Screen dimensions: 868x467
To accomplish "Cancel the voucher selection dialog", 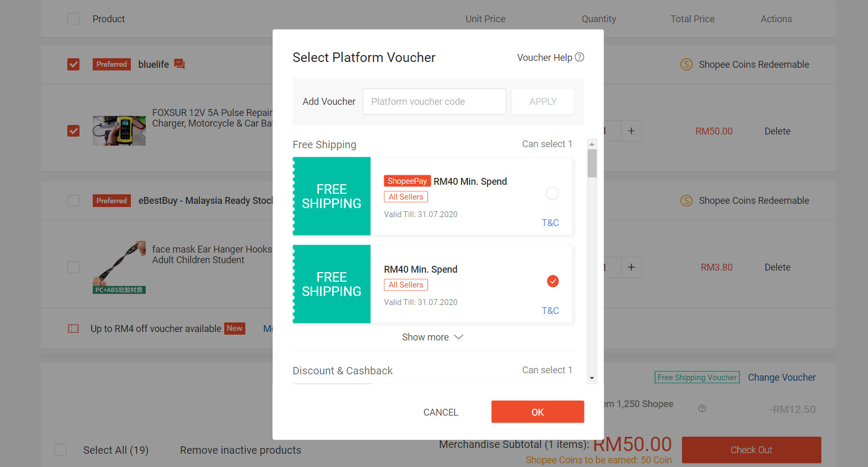I will 441,412.
